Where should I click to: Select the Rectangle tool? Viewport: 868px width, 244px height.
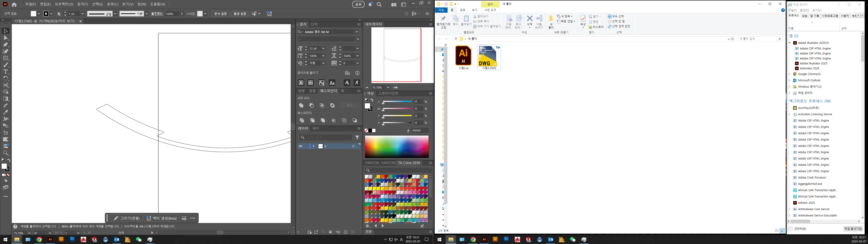pyautogui.click(x=6, y=58)
